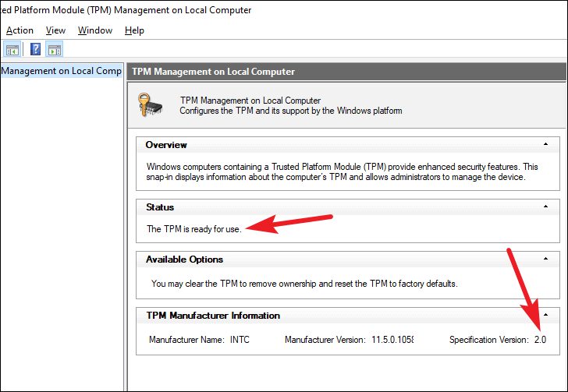
Task: Click the Overview paragraph about Windows computers
Action: coord(342,172)
